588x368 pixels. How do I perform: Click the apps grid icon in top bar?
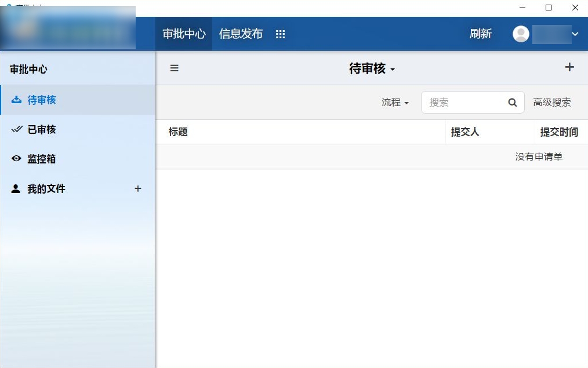pyautogui.click(x=281, y=34)
